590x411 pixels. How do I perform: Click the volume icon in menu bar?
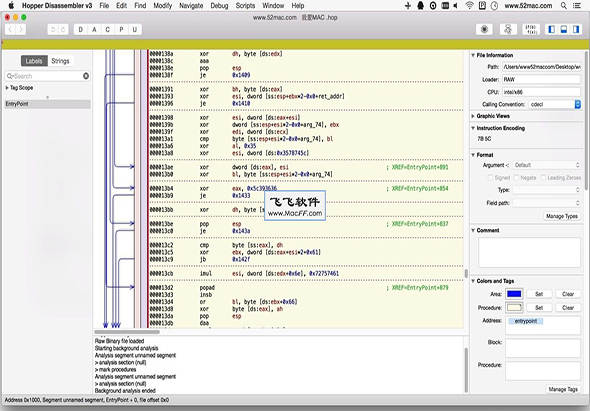tap(456, 6)
